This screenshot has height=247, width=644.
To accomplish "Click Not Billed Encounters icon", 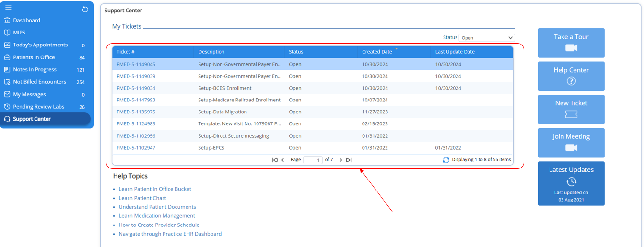I will pos(7,82).
